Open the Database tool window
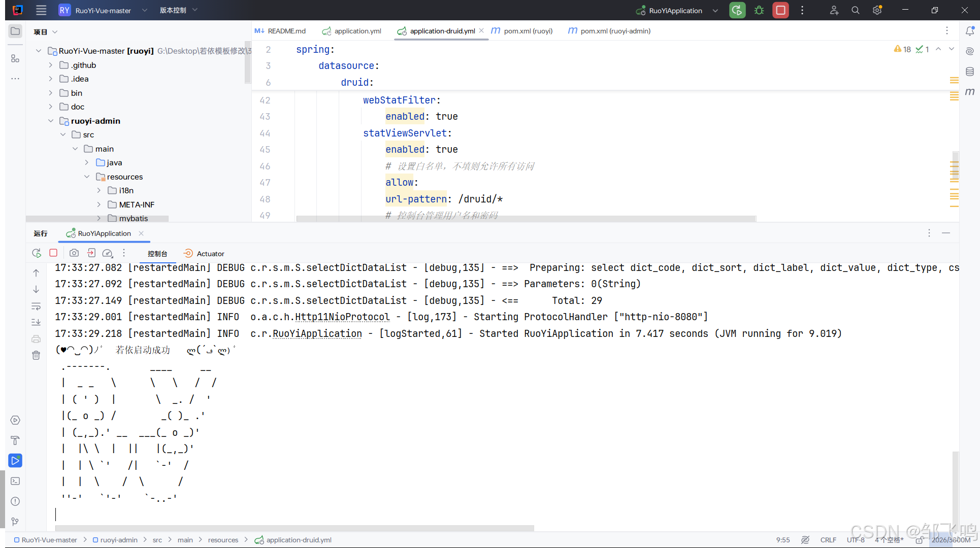Image resolution: width=980 pixels, height=548 pixels. [970, 72]
